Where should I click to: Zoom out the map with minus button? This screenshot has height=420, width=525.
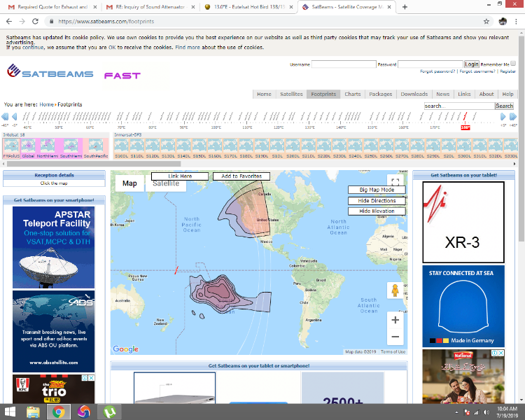coord(395,337)
